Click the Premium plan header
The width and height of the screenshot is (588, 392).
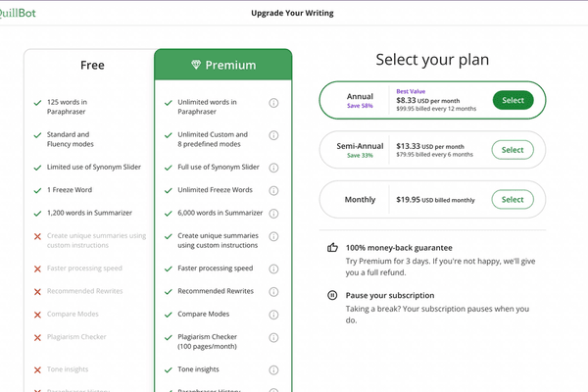pos(223,66)
